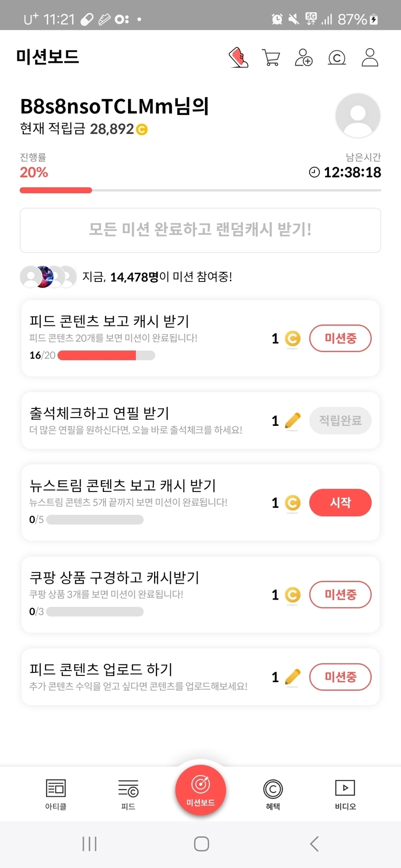Tap the red sneaker icon in header
Image resolution: width=401 pixels, height=868 pixels.
238,57
